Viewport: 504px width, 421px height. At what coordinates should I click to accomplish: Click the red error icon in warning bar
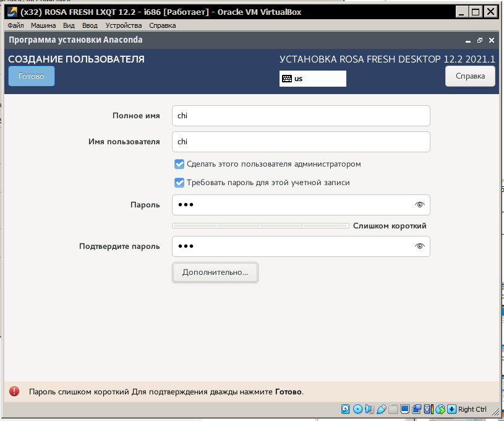(x=14, y=391)
